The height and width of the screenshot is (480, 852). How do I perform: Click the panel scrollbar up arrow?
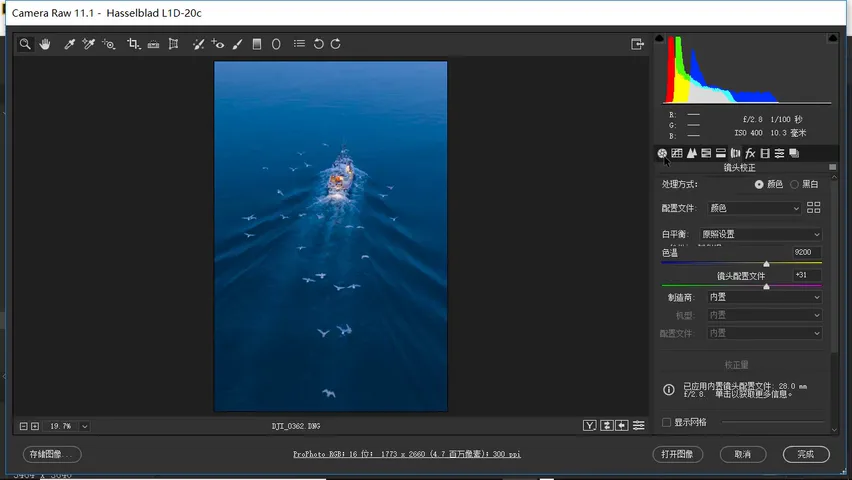(834, 178)
